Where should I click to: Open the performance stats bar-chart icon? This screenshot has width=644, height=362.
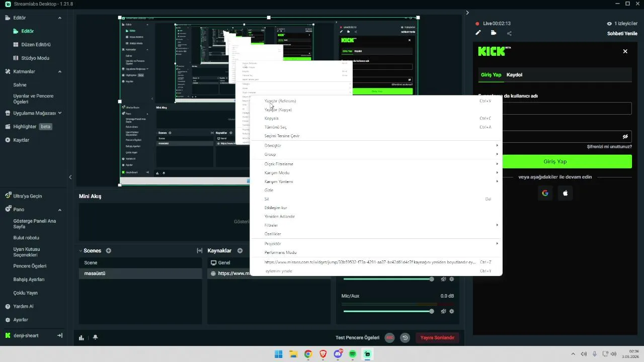[x=82, y=337]
